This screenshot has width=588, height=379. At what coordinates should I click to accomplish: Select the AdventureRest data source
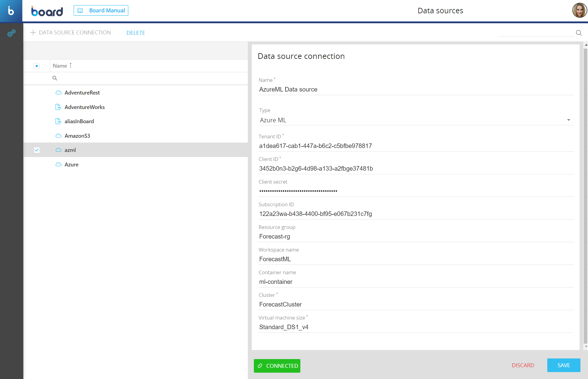click(x=136, y=93)
